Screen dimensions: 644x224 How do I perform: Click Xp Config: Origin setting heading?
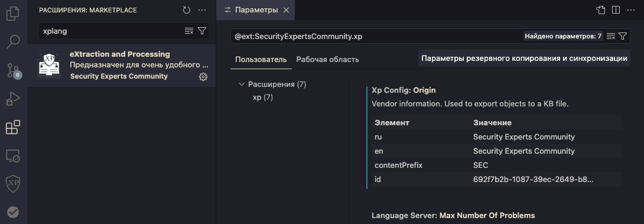pos(404,90)
